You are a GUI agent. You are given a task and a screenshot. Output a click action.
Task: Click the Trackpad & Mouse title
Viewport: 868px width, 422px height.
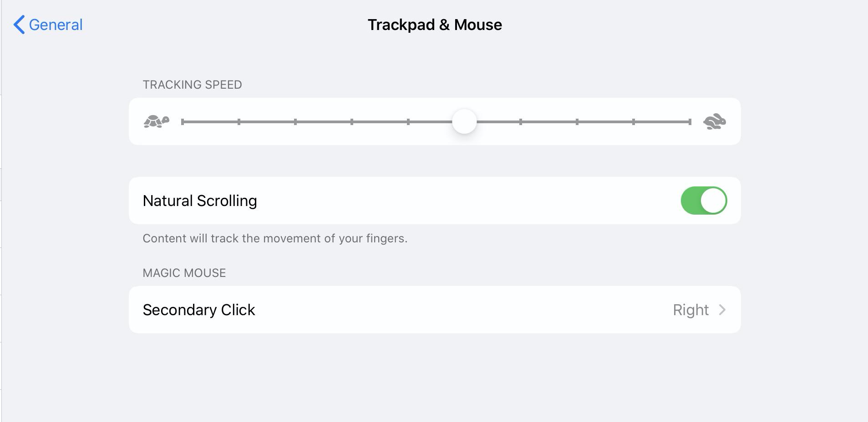pos(435,25)
